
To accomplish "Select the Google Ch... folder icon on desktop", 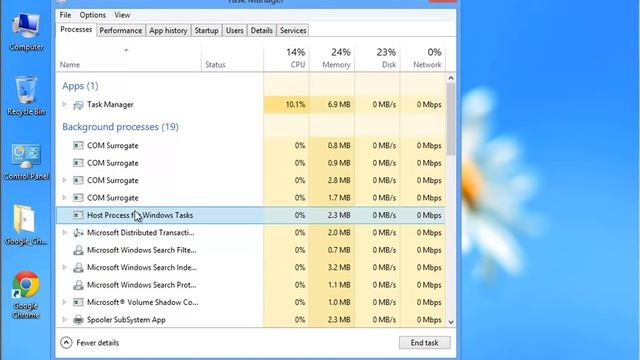I will [x=26, y=225].
